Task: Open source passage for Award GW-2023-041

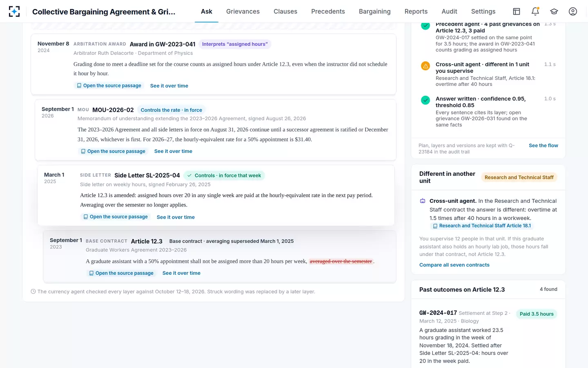Action: [109, 85]
